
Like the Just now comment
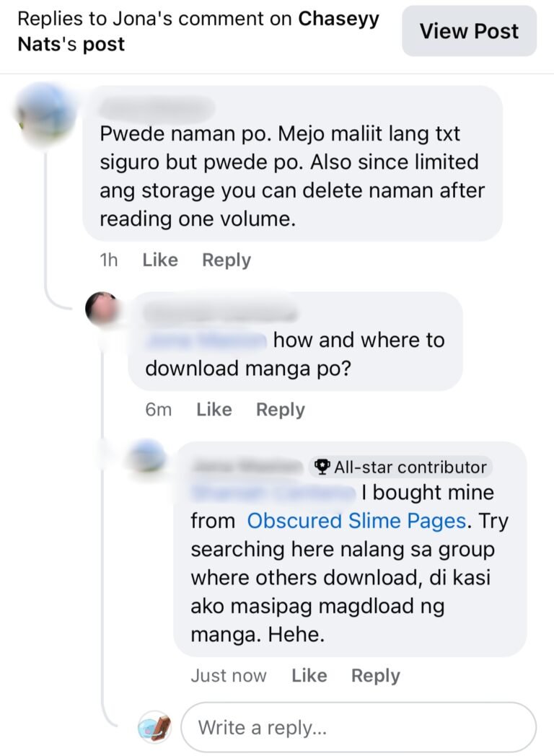(309, 675)
